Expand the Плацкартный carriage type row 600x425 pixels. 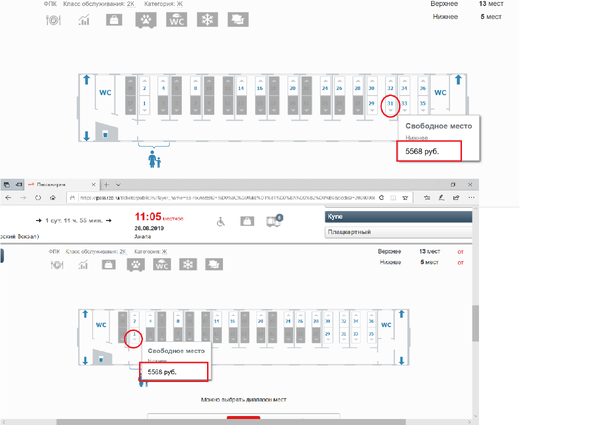(398, 232)
